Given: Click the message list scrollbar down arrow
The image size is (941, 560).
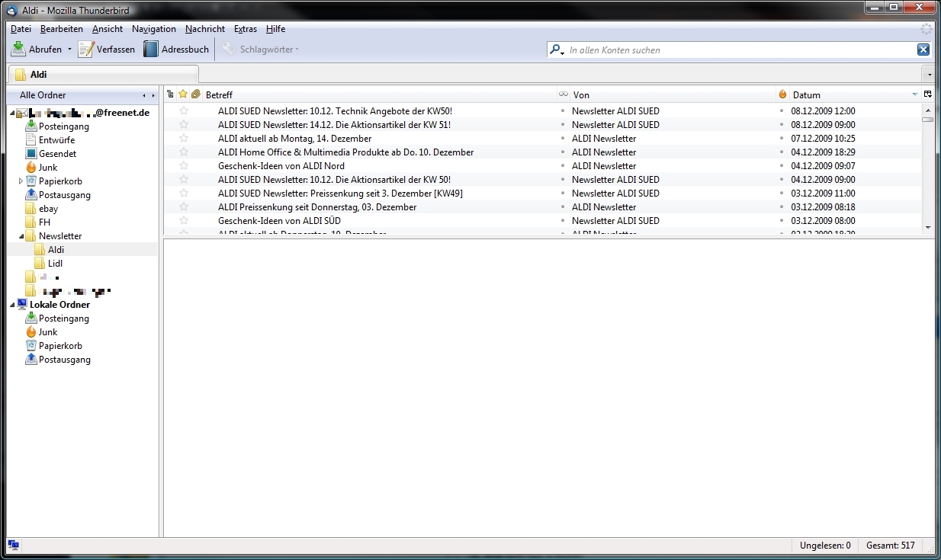Looking at the screenshot, I should tap(928, 227).
